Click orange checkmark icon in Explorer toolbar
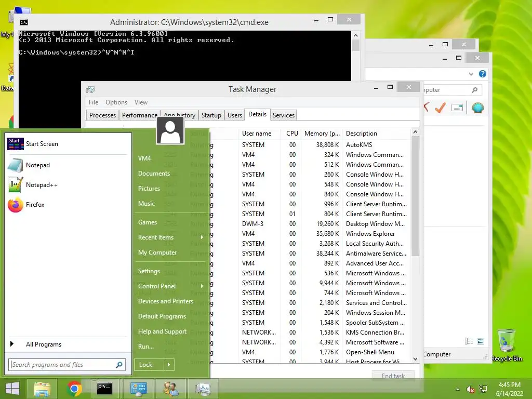The width and height of the screenshot is (532, 399). click(440, 108)
